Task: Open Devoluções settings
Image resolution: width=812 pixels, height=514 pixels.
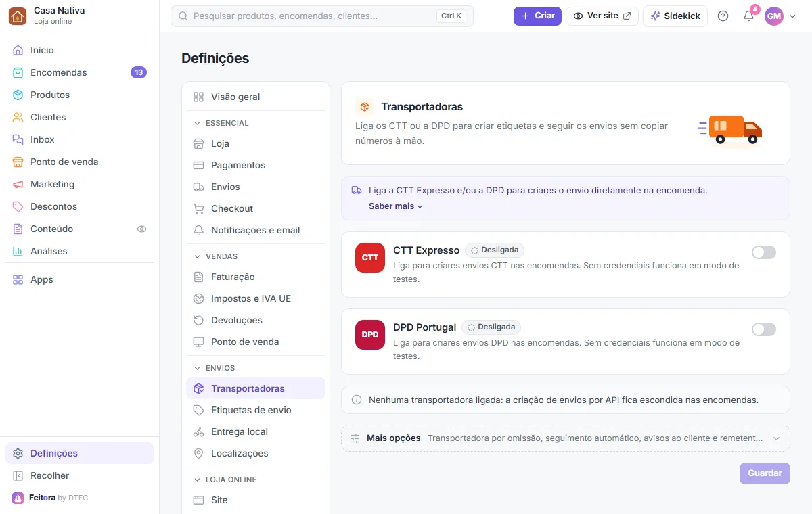Action: (256, 320)
